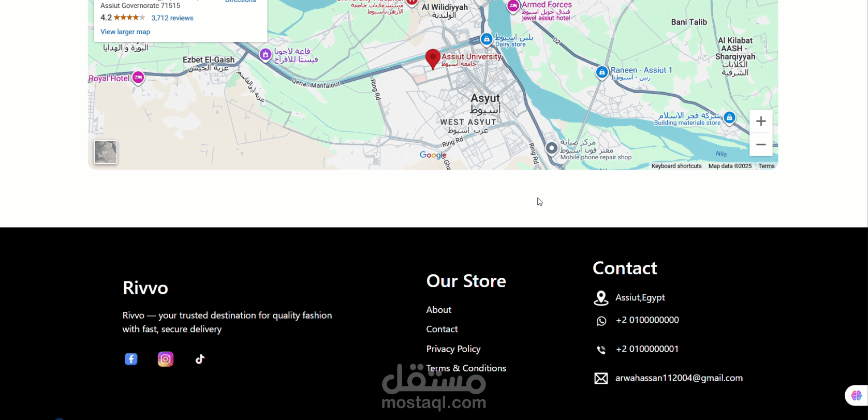The image size is (868, 420).
Task: Select the Raneen - Assiut 1 store marker
Action: (601, 72)
